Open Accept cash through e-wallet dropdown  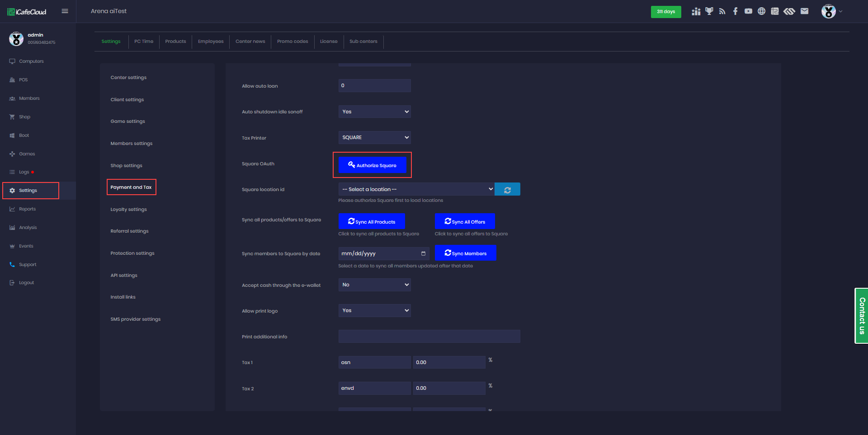coord(374,285)
